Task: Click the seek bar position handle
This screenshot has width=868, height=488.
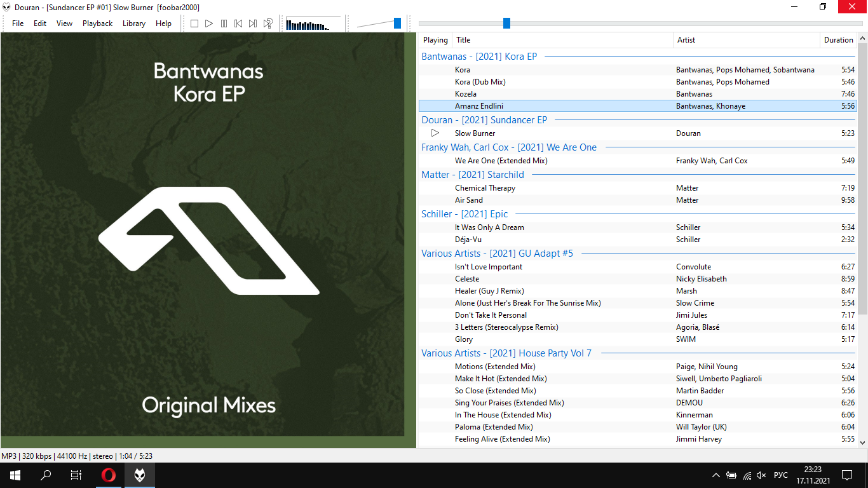Action: click(506, 24)
